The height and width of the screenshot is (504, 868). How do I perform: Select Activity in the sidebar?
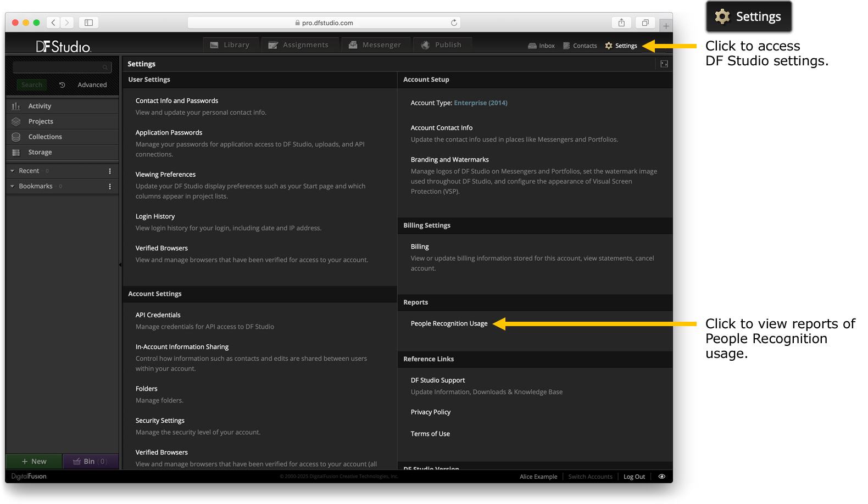click(x=62, y=106)
